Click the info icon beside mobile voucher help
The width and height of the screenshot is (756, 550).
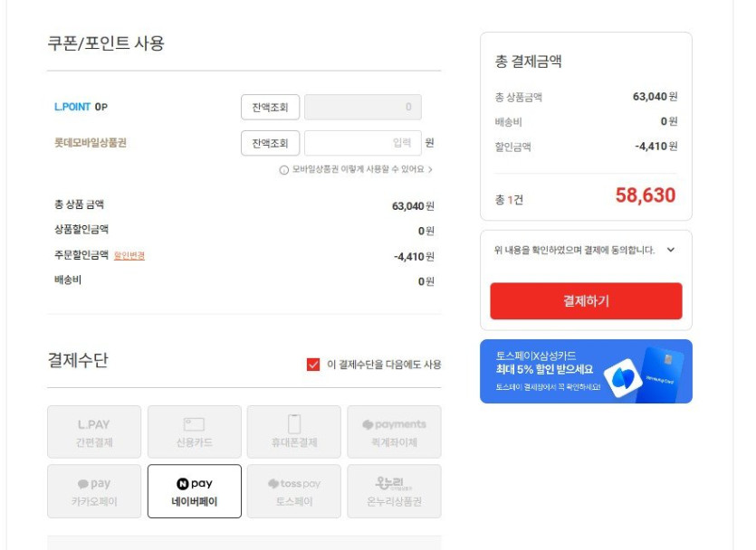click(x=283, y=169)
